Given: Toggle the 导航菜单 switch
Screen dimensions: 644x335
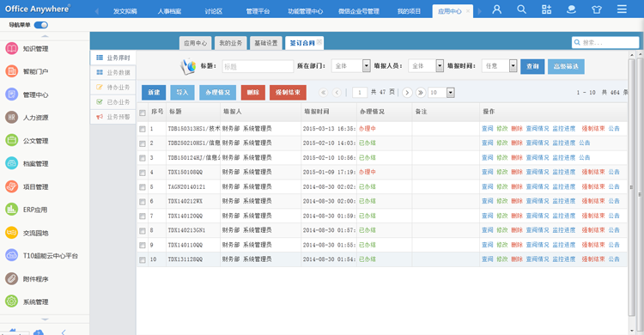Looking at the screenshot, I should pos(41,25).
